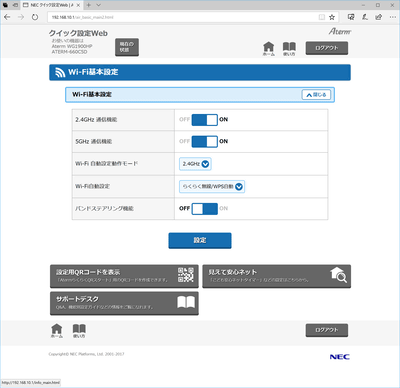Viewport: 400px width, 388px height.
Task: Click the top usage guide book icon
Action: click(289, 49)
